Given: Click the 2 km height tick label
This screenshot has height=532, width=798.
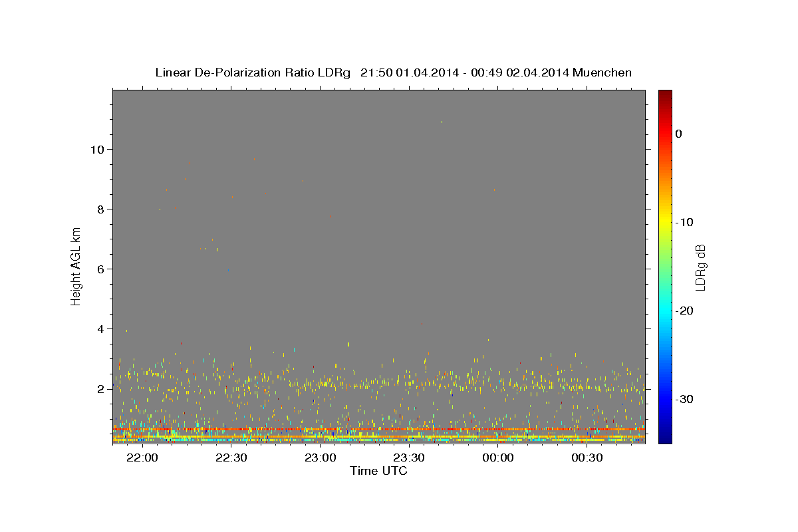Looking at the screenshot, I should (100, 388).
